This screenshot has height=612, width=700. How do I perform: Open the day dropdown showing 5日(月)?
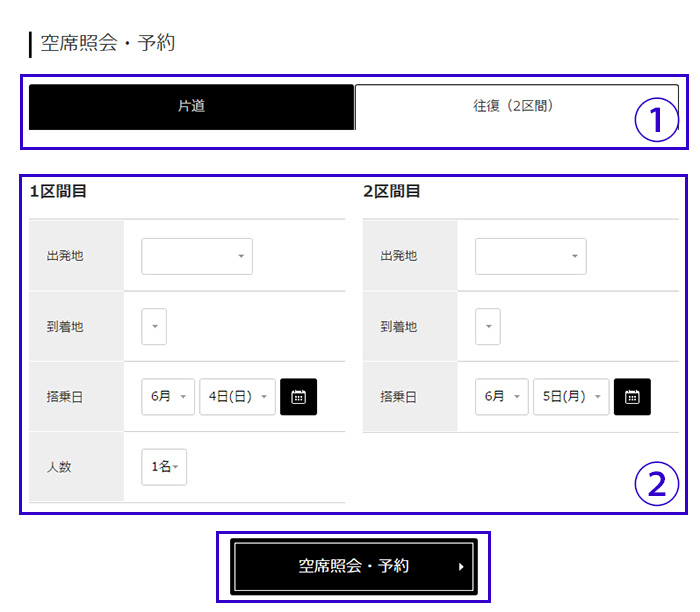[x=571, y=397]
